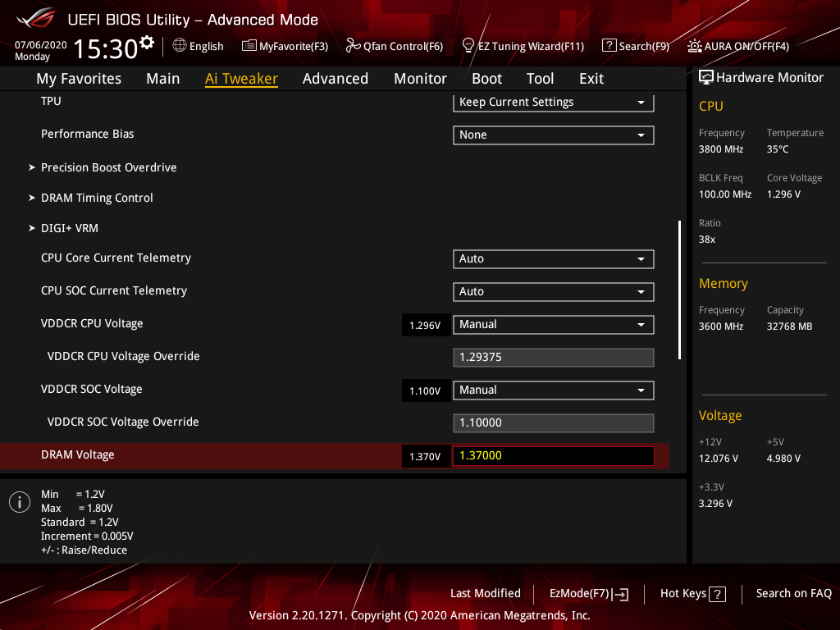Click DRAM Voltage 1.37000 input field

tap(554, 455)
